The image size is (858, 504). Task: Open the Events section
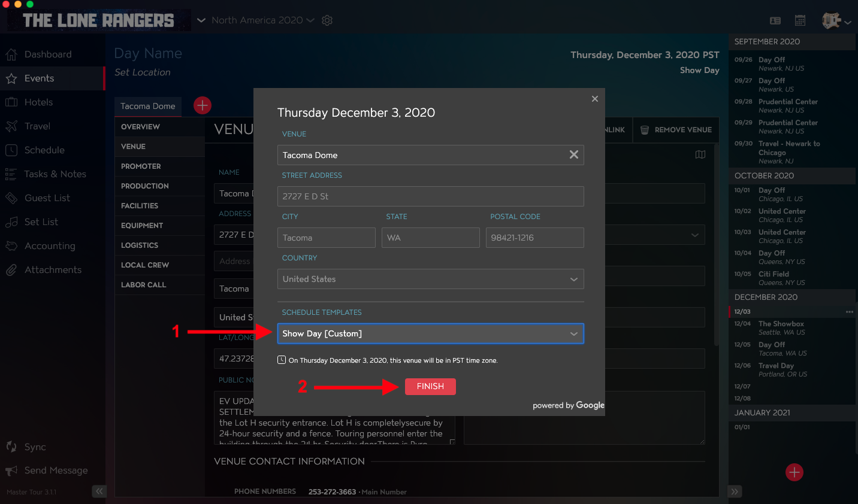(53, 78)
